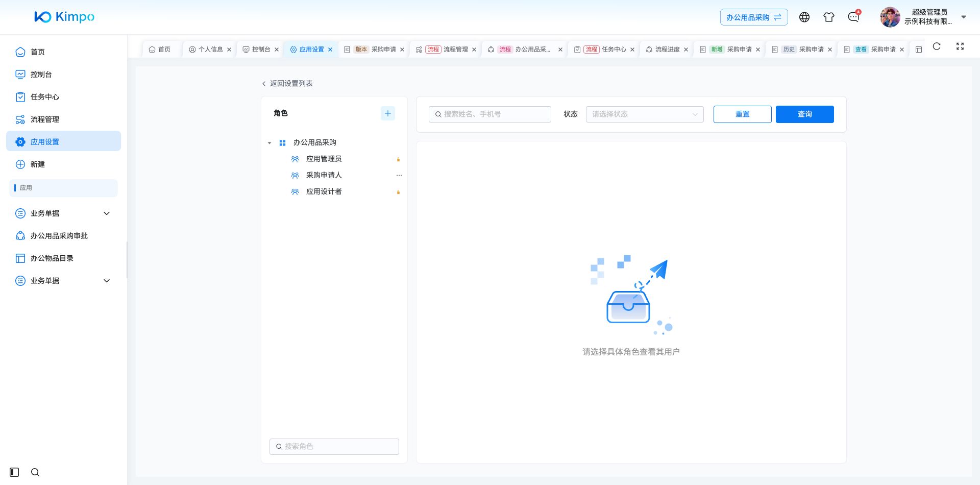Open the user account dropdown arrow
Viewport: 980px width, 485px height.
pos(964,17)
